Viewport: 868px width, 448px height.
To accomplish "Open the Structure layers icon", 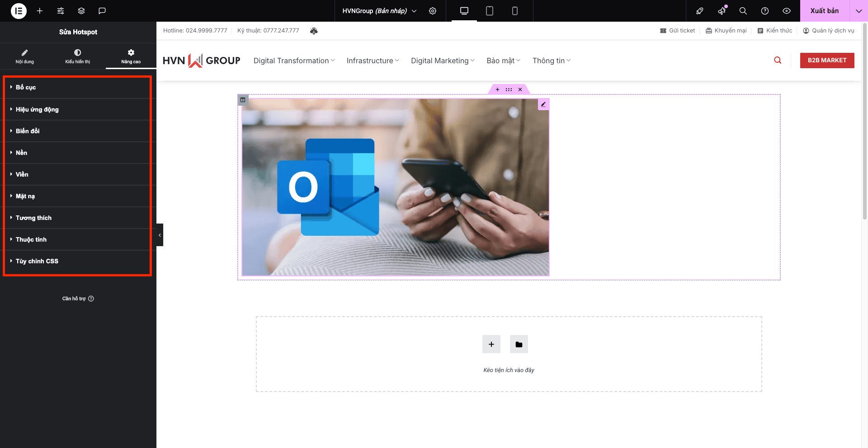I will [x=81, y=11].
